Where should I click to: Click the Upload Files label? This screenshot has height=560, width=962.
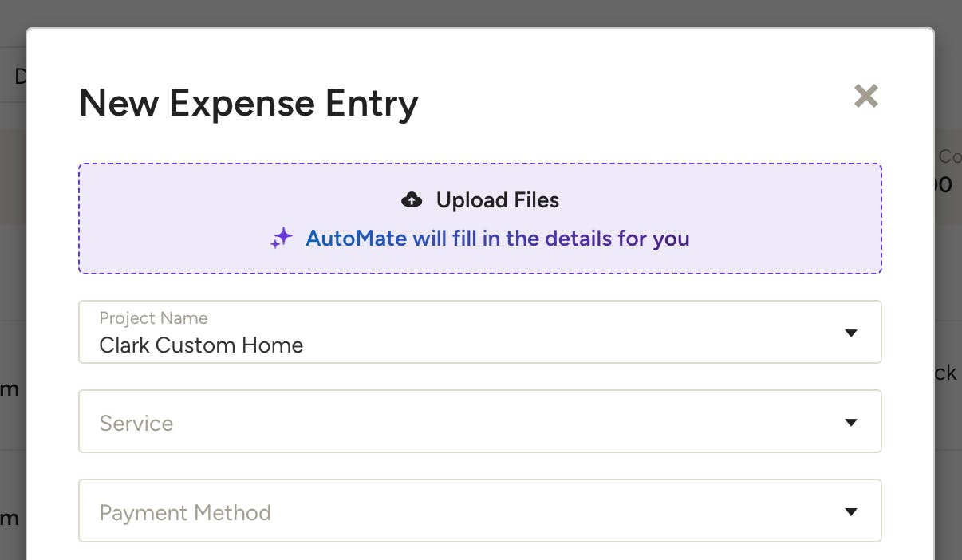click(498, 200)
